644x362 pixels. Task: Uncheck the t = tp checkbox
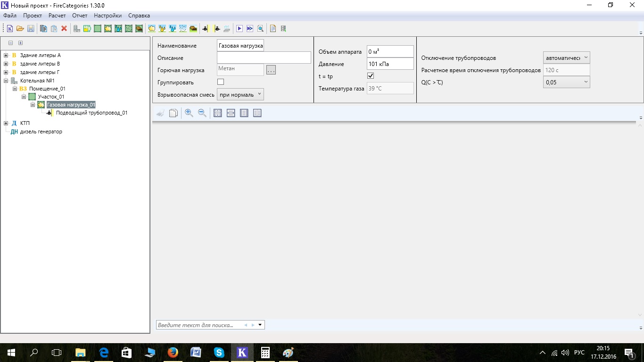pos(370,76)
